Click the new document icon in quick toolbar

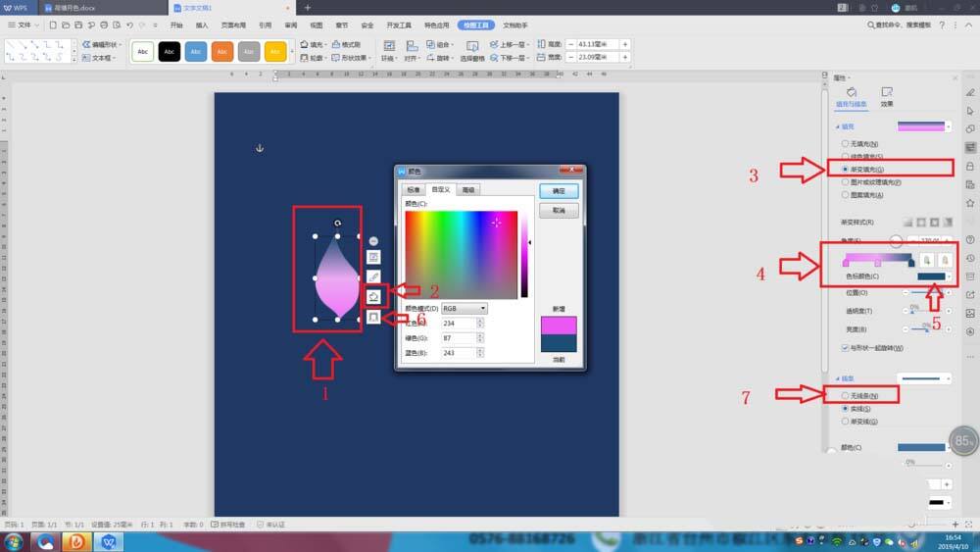[53, 25]
